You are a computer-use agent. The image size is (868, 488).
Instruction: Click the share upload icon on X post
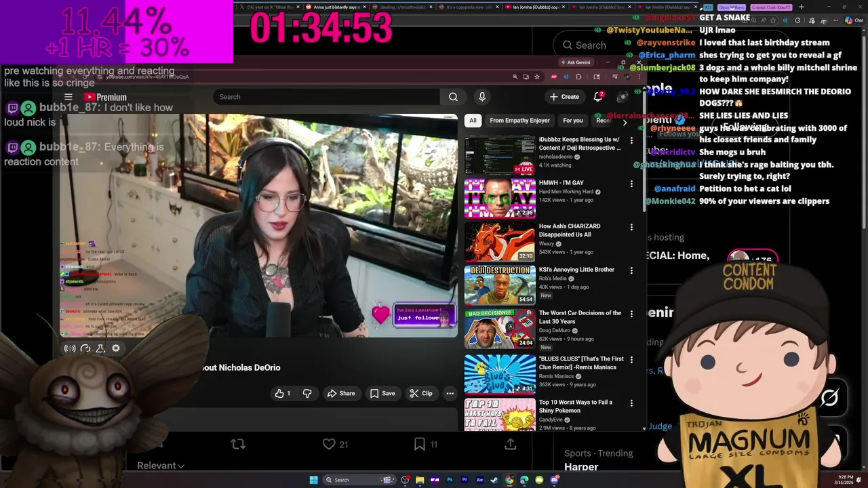[x=511, y=444]
